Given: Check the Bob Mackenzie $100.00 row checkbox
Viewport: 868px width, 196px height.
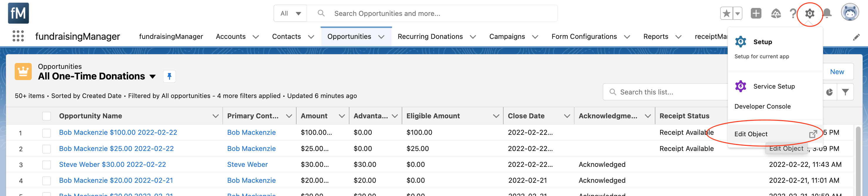Looking at the screenshot, I should pos(46,133).
